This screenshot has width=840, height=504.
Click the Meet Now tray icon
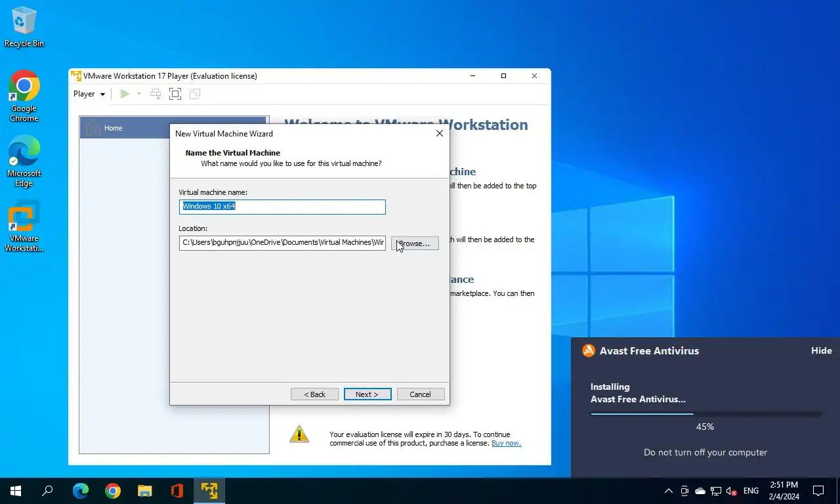(684, 491)
